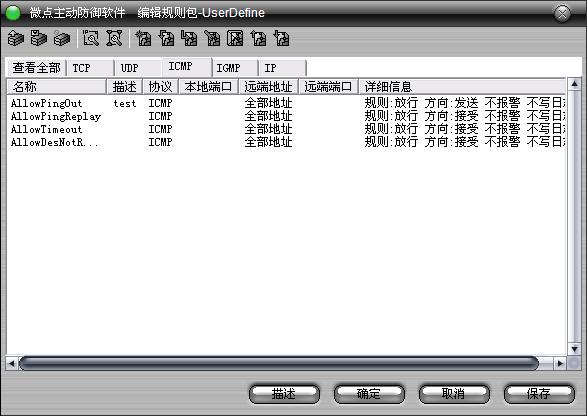Click the vertical scrollbar down arrow
Screen dimensions: 587x416
(575, 349)
